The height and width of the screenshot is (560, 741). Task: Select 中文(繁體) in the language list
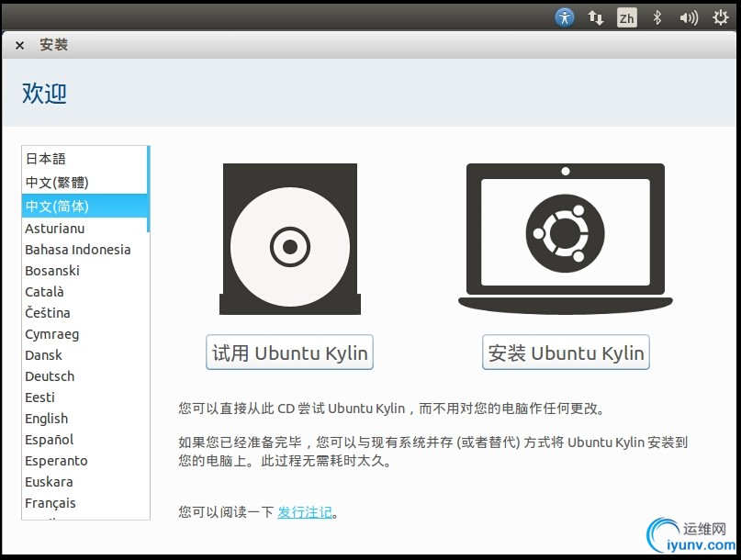(84, 183)
